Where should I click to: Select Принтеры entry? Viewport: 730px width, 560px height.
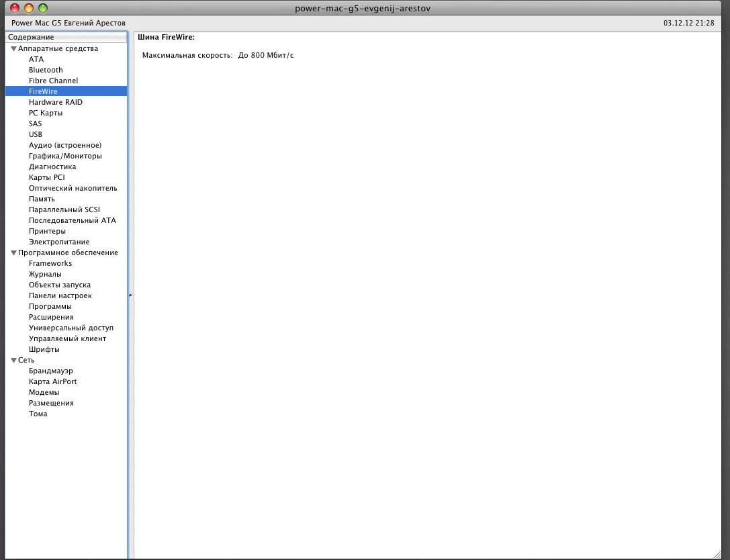click(47, 231)
